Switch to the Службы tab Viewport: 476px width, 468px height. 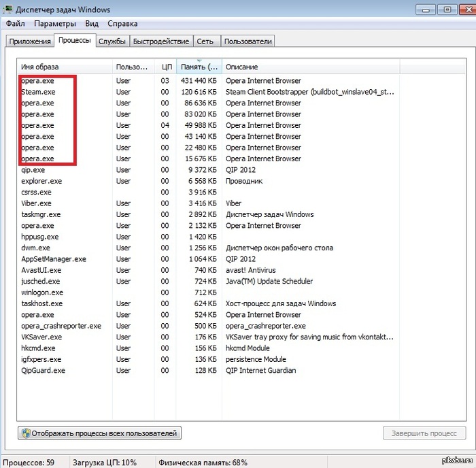(x=112, y=41)
